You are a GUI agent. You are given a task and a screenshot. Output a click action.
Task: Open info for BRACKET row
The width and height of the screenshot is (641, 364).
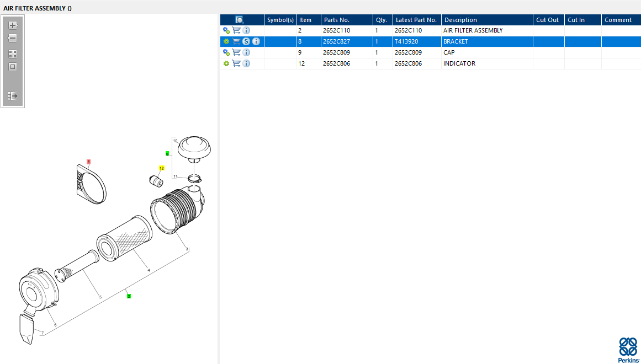tap(256, 41)
